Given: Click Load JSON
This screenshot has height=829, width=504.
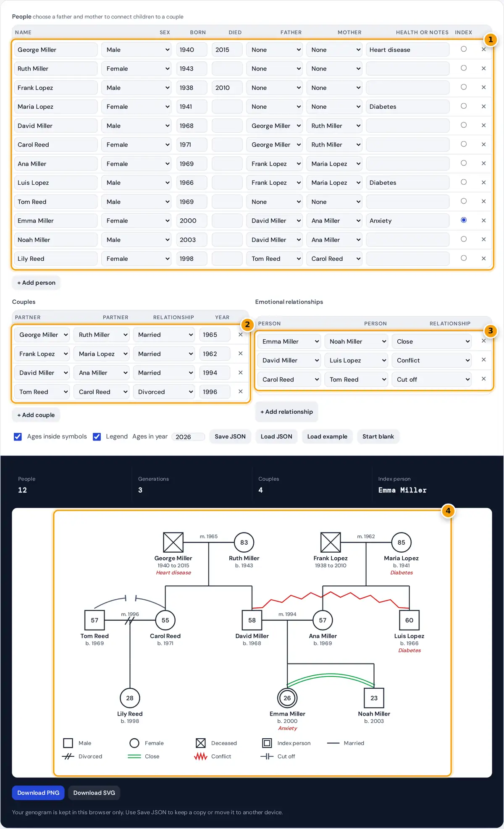Looking at the screenshot, I should (x=276, y=436).
